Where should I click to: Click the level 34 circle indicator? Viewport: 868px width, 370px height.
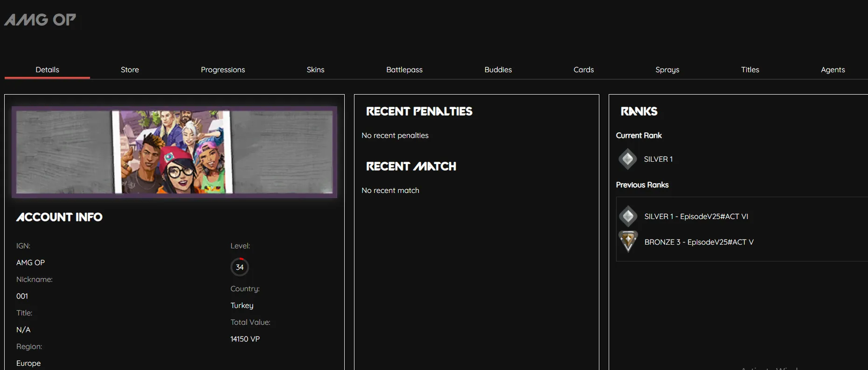[239, 267]
